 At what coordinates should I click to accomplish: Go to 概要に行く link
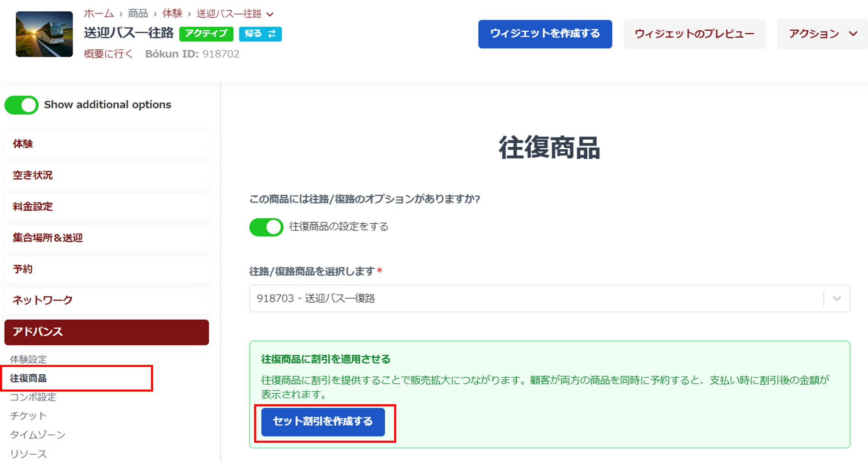click(108, 54)
